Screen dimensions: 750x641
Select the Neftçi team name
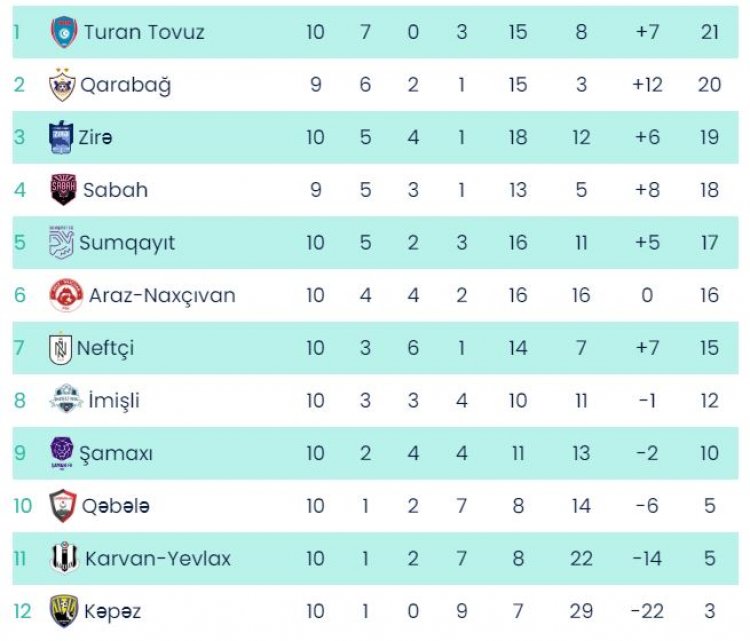coord(105,348)
